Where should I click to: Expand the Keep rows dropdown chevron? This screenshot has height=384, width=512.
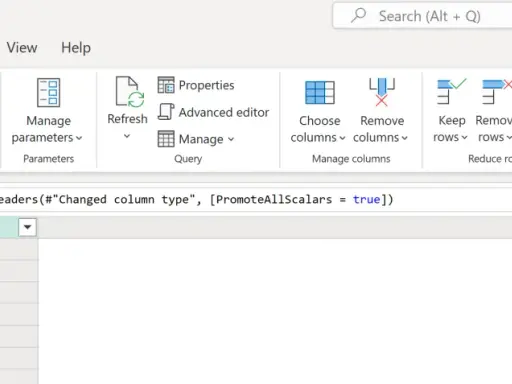[464, 137]
